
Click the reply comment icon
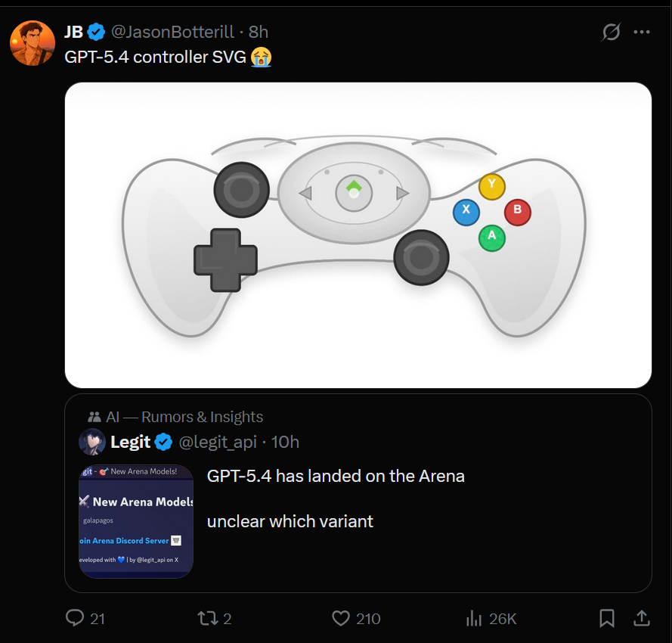75,618
